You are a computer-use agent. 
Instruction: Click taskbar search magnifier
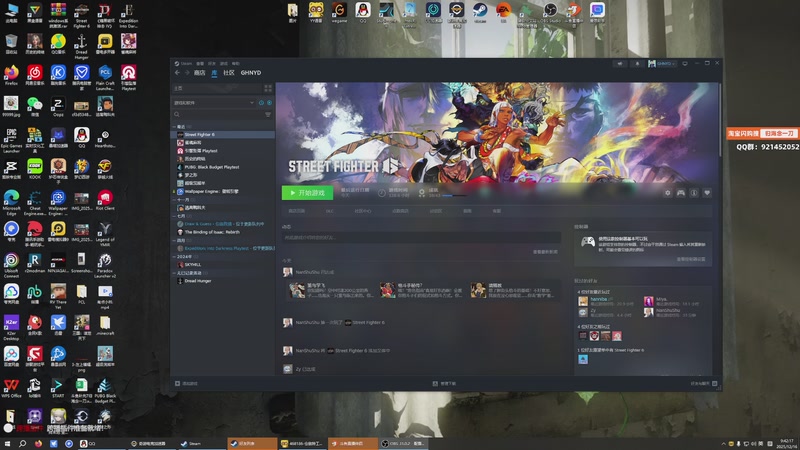(x=22, y=444)
